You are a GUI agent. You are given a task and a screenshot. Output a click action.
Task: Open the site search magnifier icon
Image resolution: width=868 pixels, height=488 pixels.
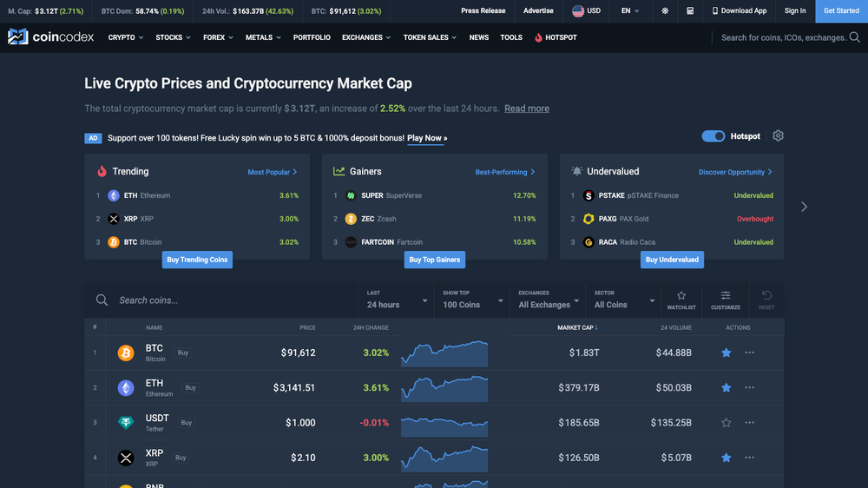854,37
